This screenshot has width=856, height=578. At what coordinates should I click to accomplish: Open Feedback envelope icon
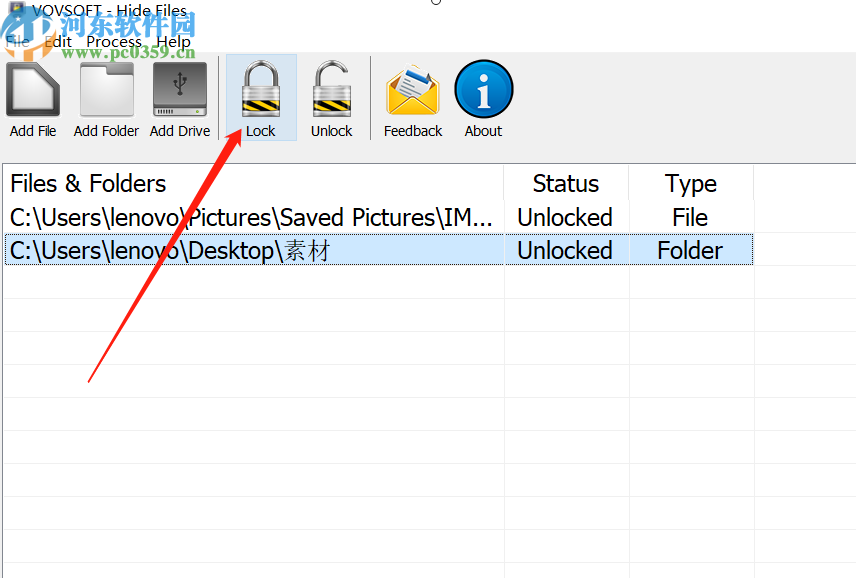[x=412, y=90]
